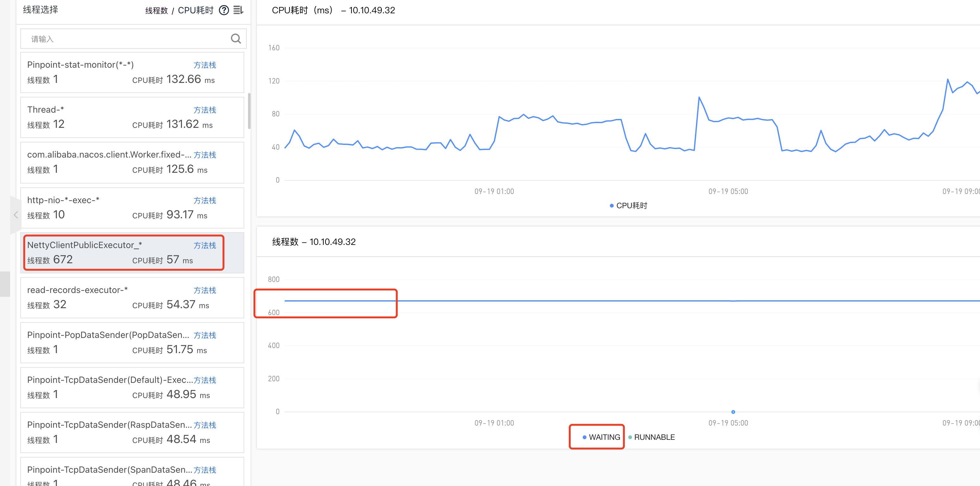Open 方法栈 for Pinpoint-stat-monitor(*-*)
980x486 pixels.
coord(205,65)
